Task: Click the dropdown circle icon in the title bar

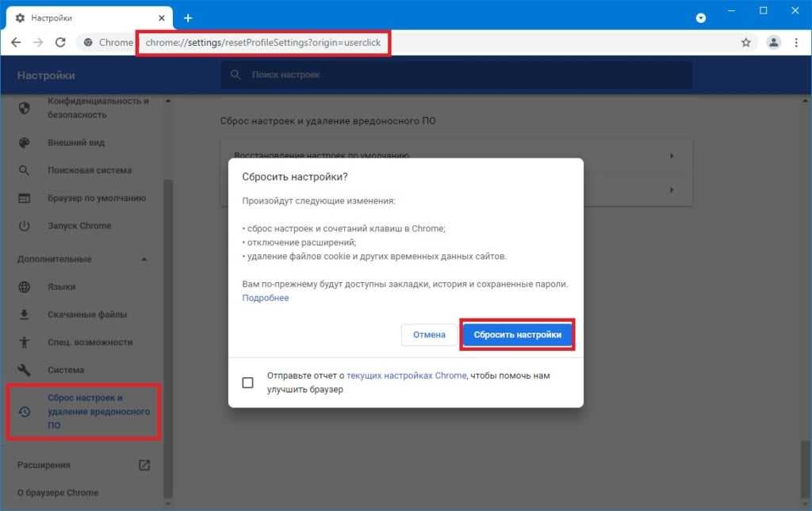Action: [701, 18]
